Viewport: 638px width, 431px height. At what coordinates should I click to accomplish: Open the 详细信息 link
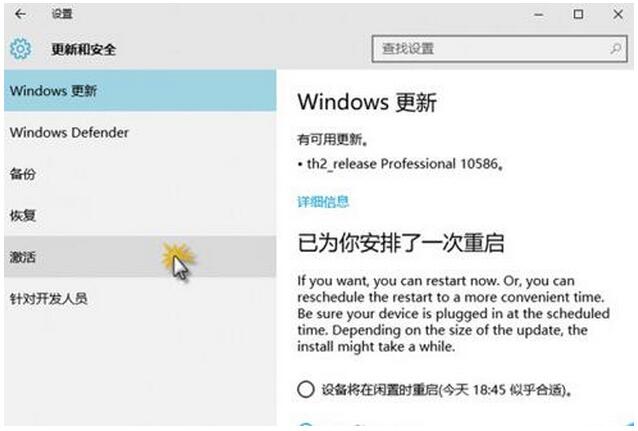click(x=323, y=201)
